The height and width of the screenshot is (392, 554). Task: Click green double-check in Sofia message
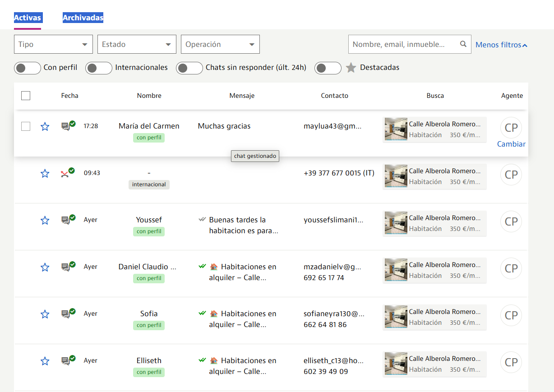click(202, 314)
